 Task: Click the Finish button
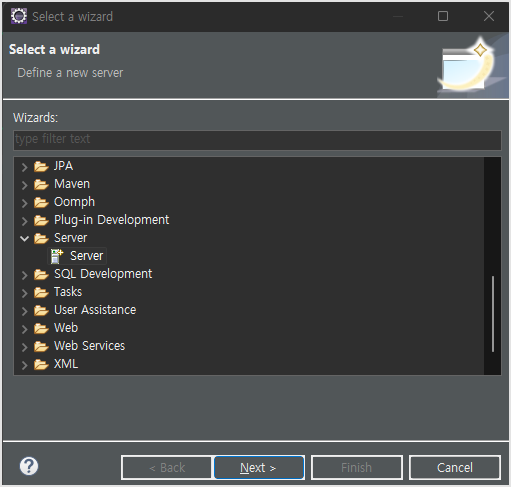pos(357,468)
